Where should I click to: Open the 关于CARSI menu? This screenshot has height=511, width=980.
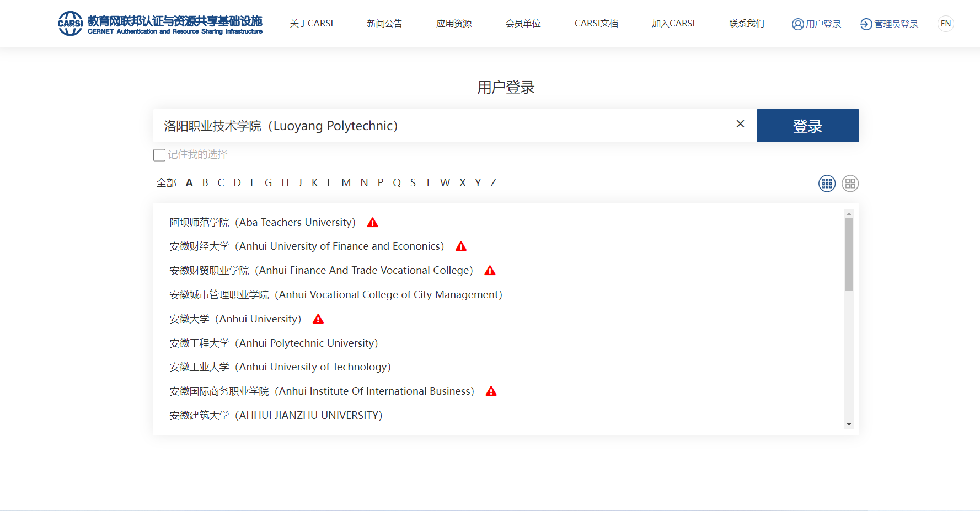tap(311, 24)
